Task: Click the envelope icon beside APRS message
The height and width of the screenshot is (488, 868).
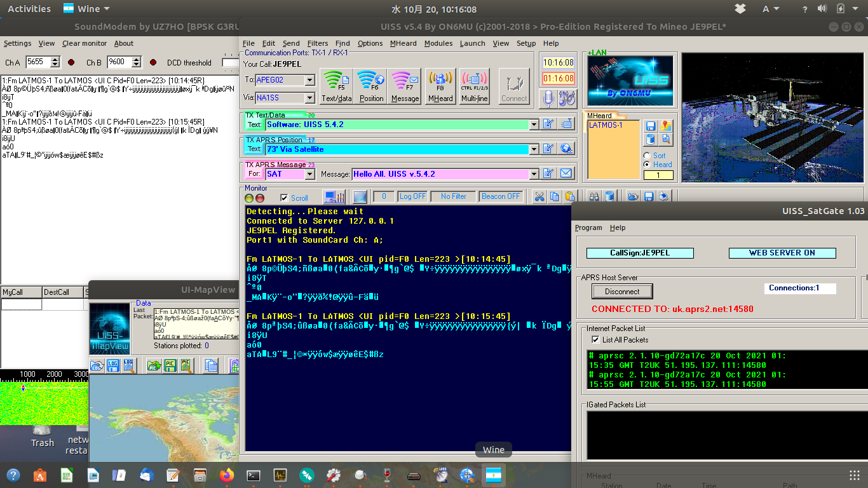Action: tap(566, 173)
